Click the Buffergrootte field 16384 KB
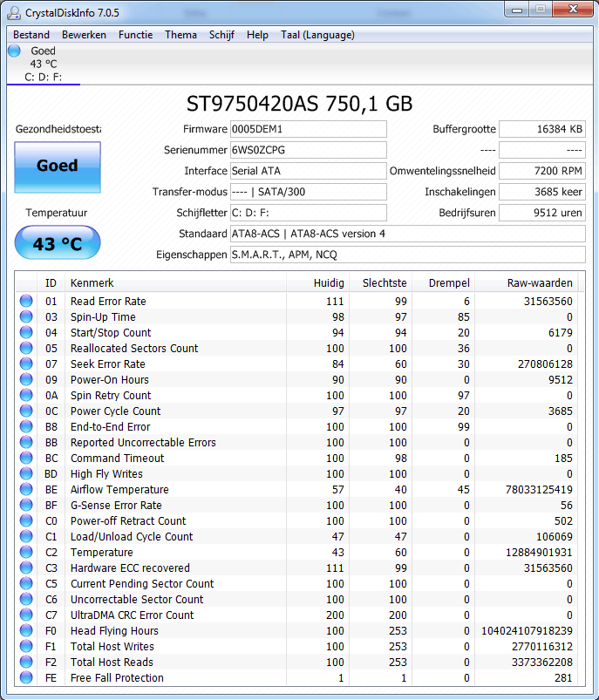Image resolution: width=599 pixels, height=700 pixels. [542, 129]
